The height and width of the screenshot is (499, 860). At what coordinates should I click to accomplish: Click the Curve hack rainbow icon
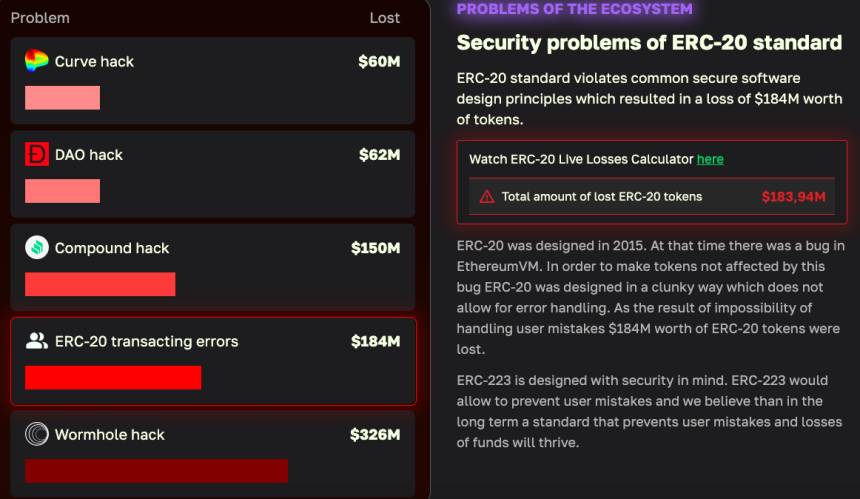coord(37,61)
